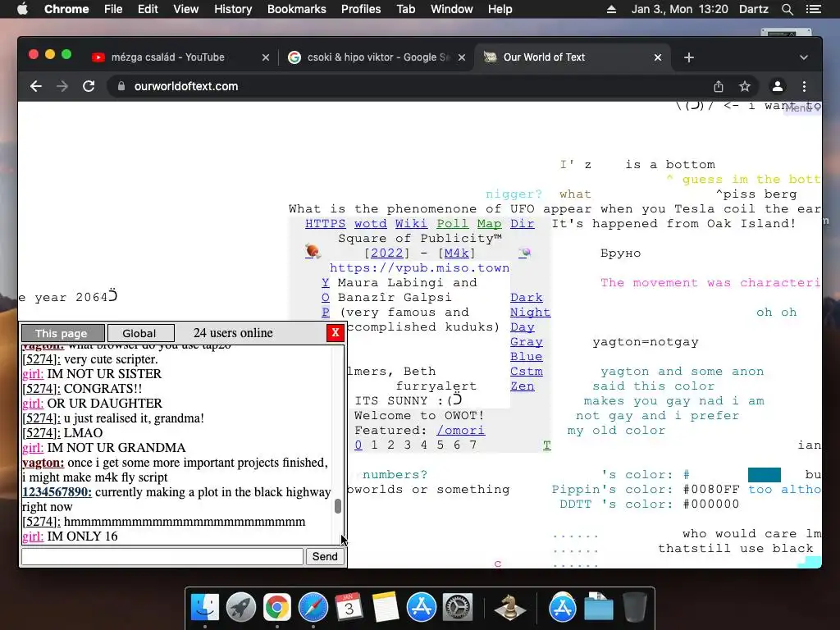Switch to the Dark theme link

(x=527, y=297)
